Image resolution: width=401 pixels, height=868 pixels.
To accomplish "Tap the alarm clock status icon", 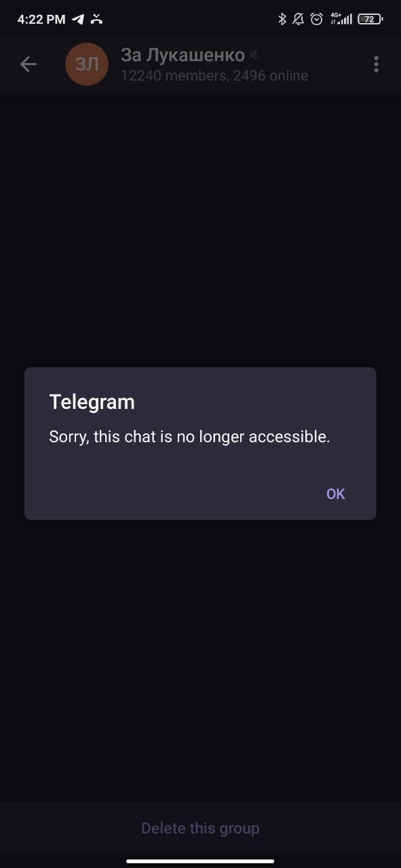I will 317,19.
